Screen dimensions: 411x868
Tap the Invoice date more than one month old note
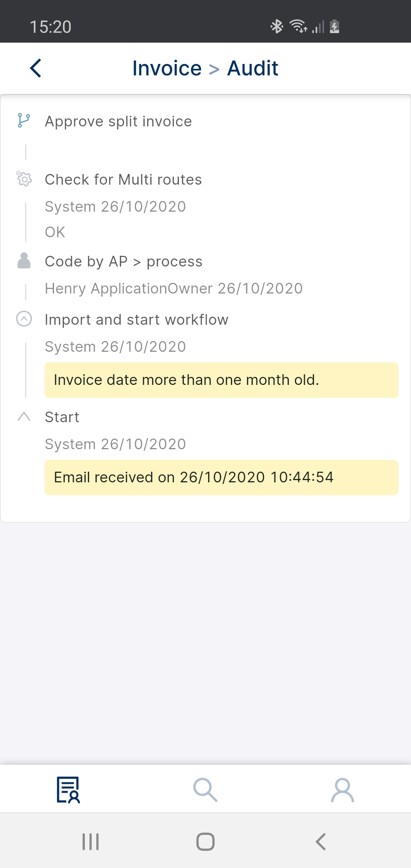(x=221, y=380)
